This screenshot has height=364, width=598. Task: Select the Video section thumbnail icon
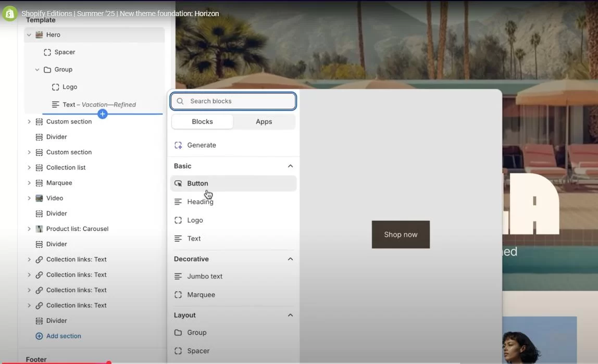coord(39,198)
